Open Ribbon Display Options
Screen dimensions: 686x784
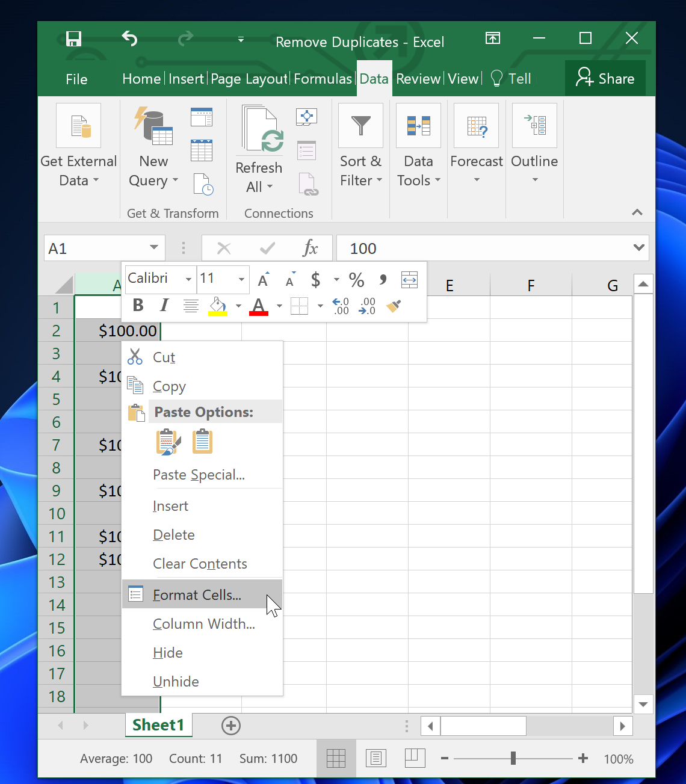(x=492, y=39)
